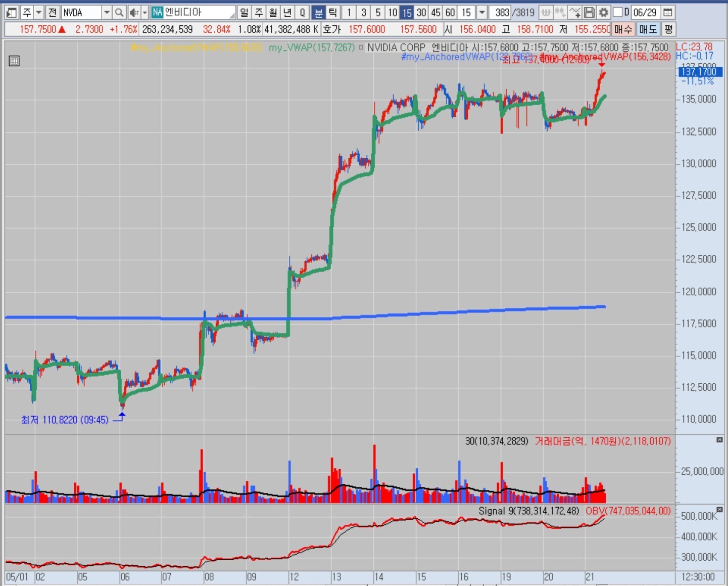Select the 5-minute interval
Viewport: 728px width, 586px height.
point(378,12)
